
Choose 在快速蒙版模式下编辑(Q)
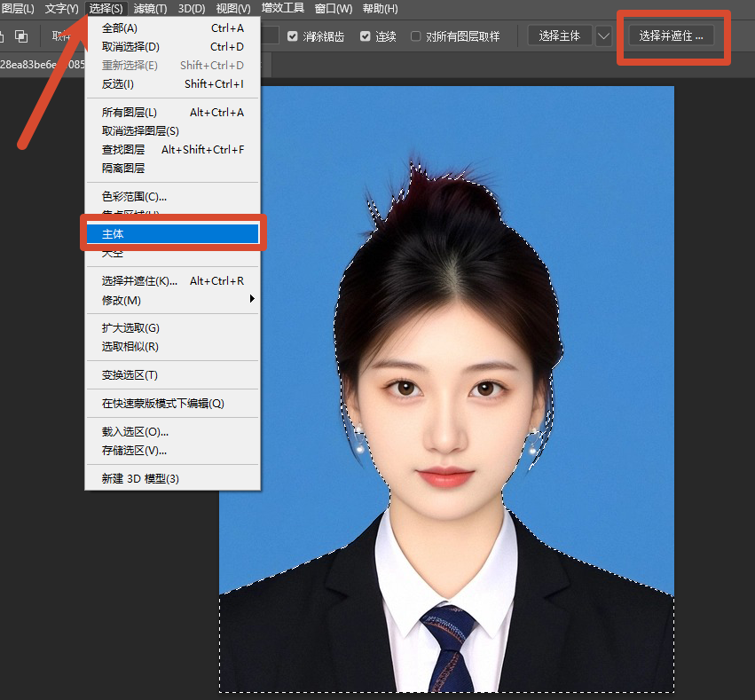(x=173, y=404)
